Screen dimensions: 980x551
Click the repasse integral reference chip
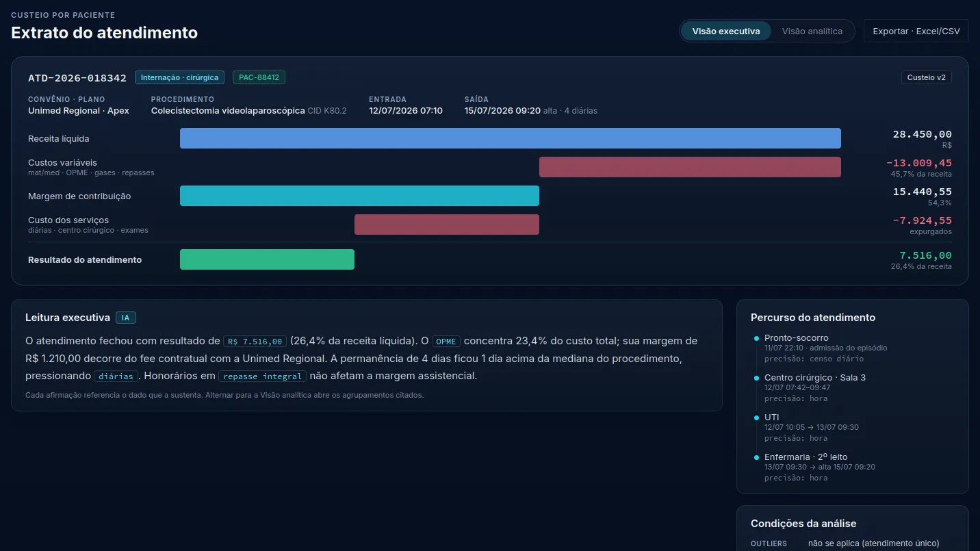coord(262,376)
